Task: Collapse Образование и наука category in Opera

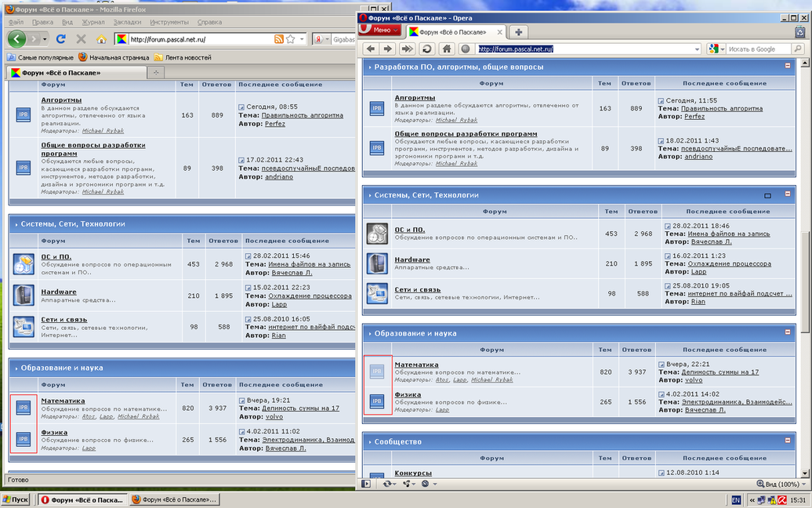Action: 788,332
